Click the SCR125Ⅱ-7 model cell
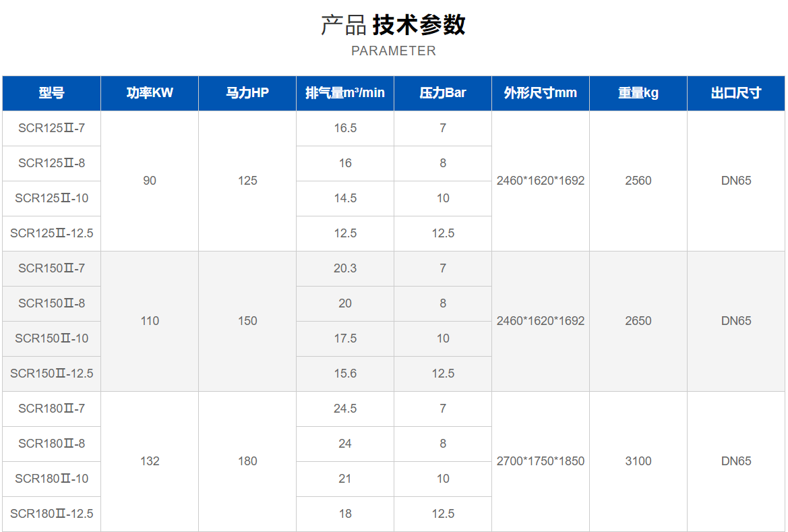This screenshot has height=532, width=788. coord(52,128)
